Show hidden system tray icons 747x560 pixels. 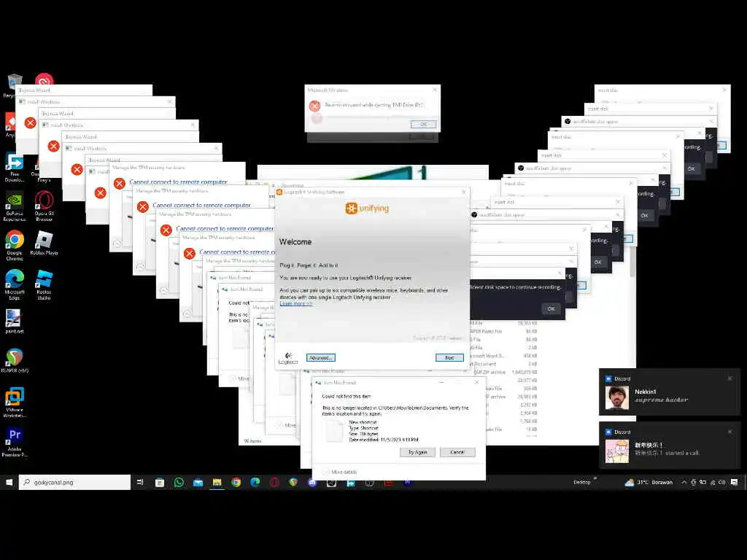pos(684,483)
